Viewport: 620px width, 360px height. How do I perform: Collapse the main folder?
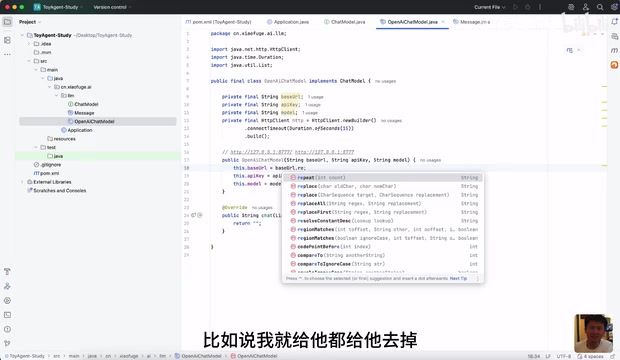point(36,70)
